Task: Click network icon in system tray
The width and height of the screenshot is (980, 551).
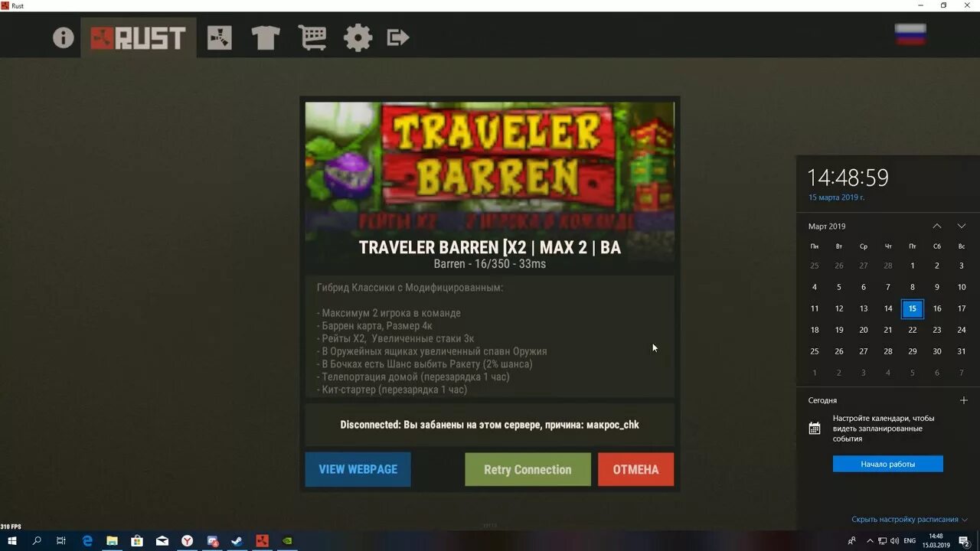Action: click(x=880, y=541)
